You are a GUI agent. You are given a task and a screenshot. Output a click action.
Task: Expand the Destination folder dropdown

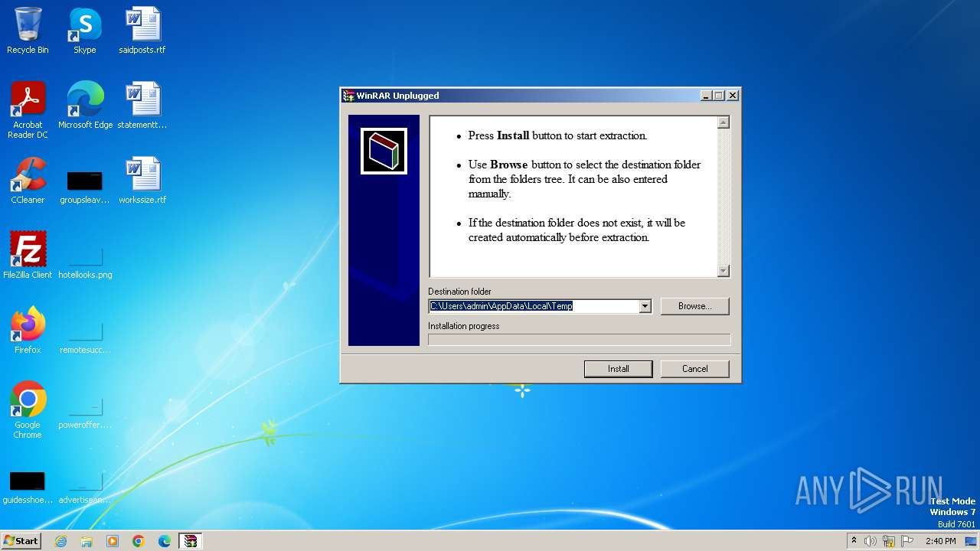click(645, 306)
